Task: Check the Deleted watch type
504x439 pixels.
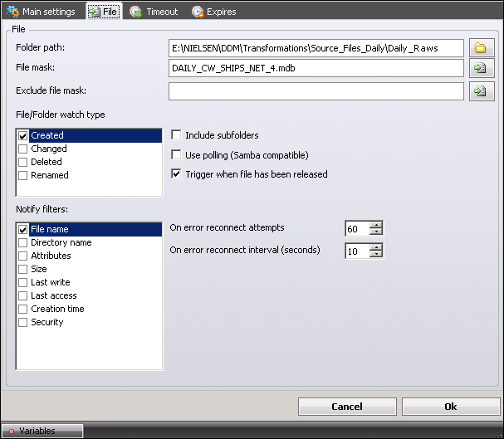Action: [x=23, y=163]
